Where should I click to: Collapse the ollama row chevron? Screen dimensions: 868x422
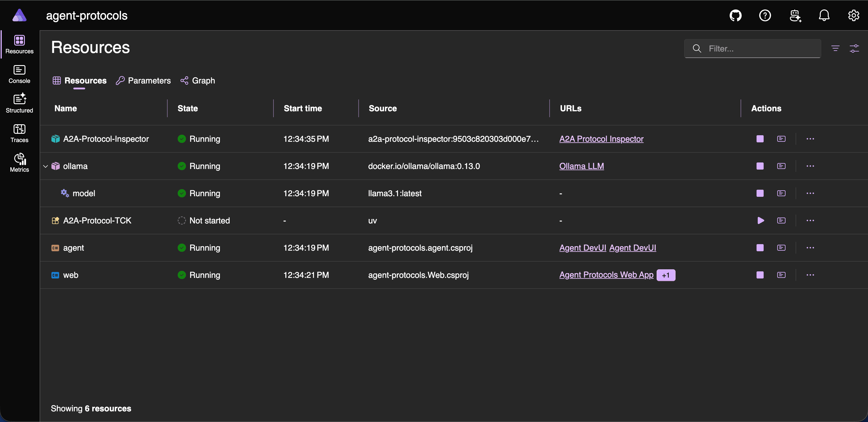(46, 166)
